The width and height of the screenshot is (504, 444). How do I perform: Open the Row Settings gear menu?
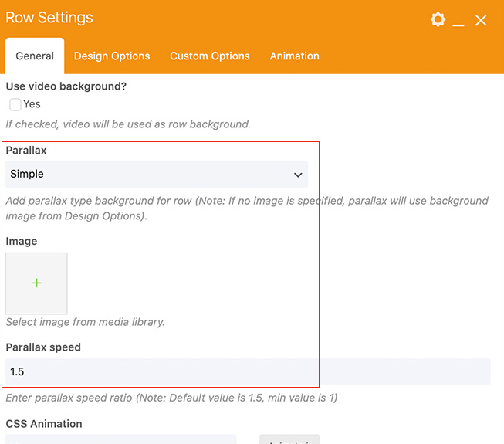(438, 19)
